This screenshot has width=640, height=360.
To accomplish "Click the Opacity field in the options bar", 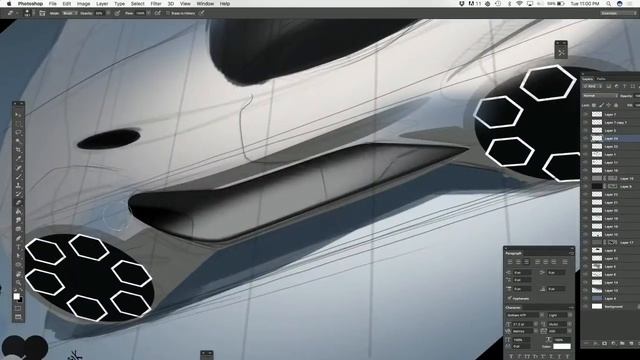I will point(100,13).
